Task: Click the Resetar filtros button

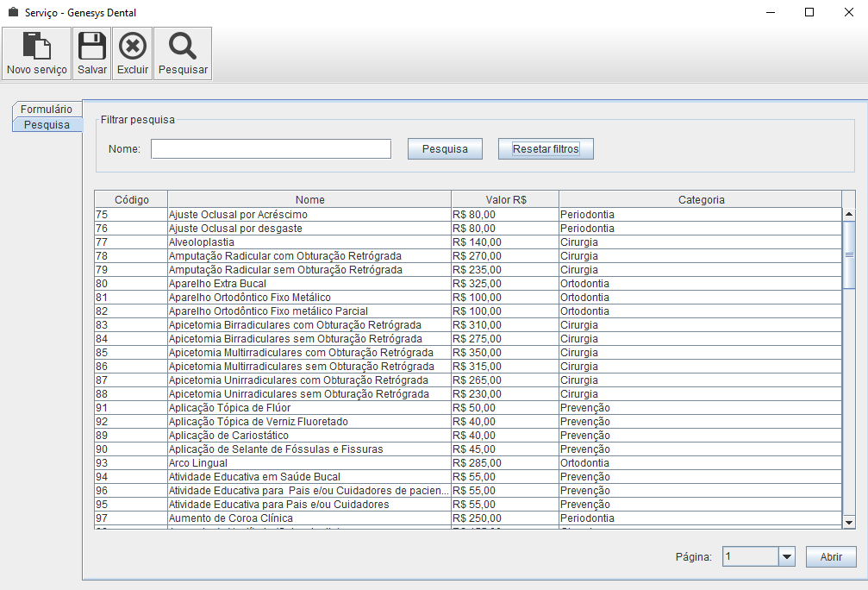Action: (546, 149)
